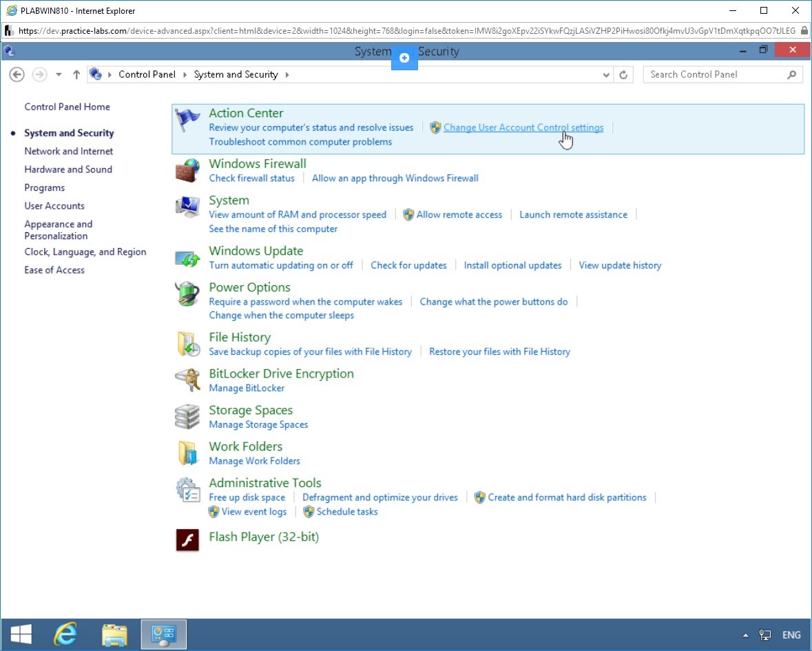Image resolution: width=812 pixels, height=651 pixels.
Task: Go up one level with the Up arrow
Action: coord(76,74)
